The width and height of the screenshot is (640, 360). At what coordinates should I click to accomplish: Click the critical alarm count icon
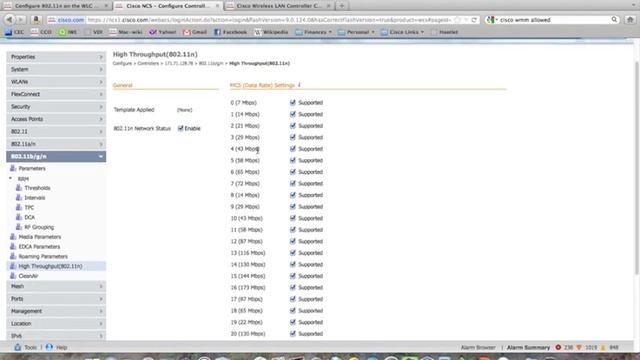(558, 347)
